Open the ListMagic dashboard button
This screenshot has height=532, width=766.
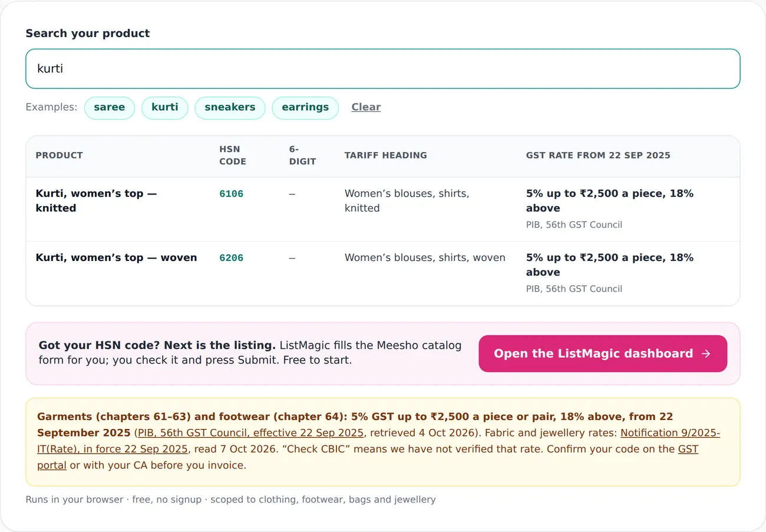[603, 353]
